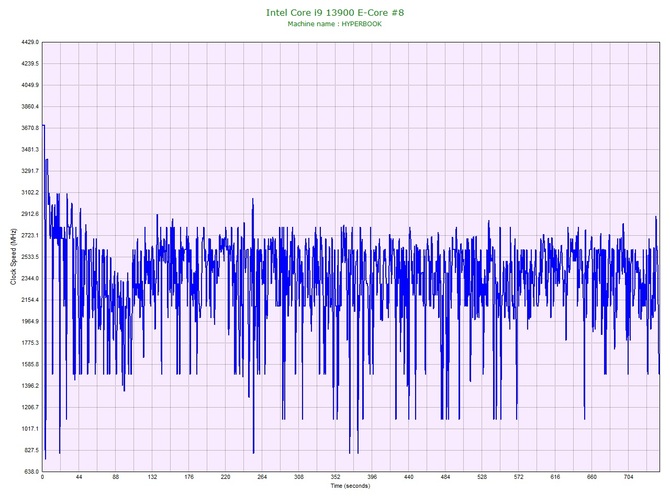This screenshot has width=670, height=503.
Task: Click the 660 time axis tick label
Action: pos(592,477)
